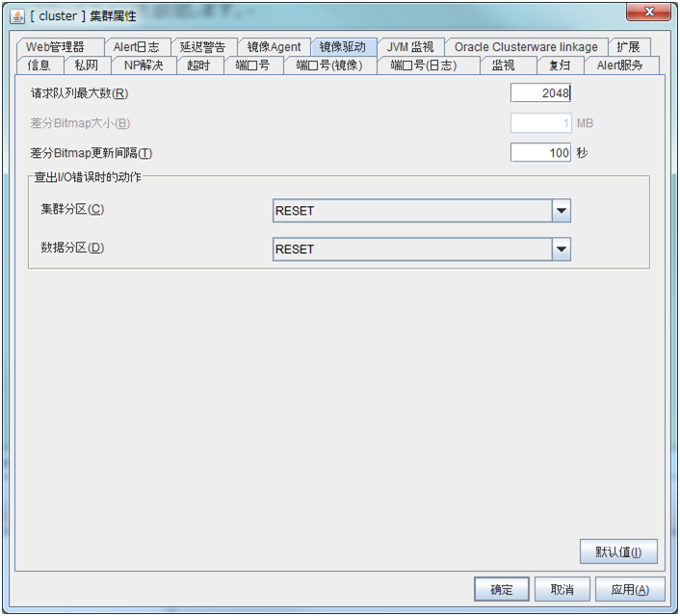Click the 默认值 button
Viewport: 680px width, 616px height.
618,552
